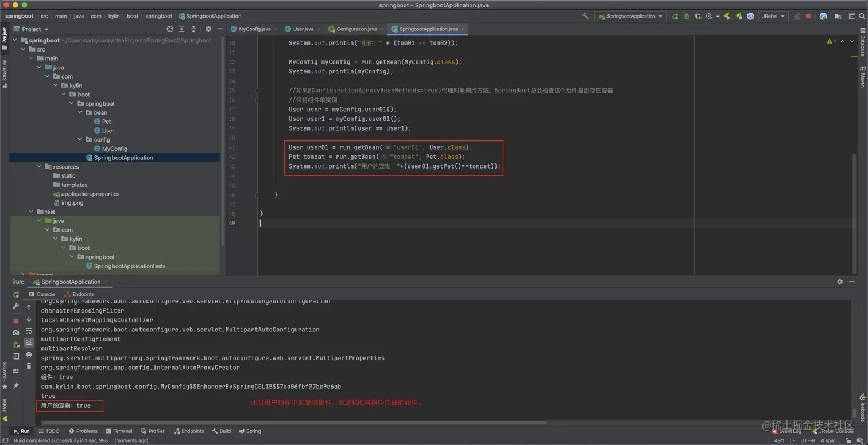Click the Dump Threads camera icon
The image size is (868, 445).
pos(16,333)
